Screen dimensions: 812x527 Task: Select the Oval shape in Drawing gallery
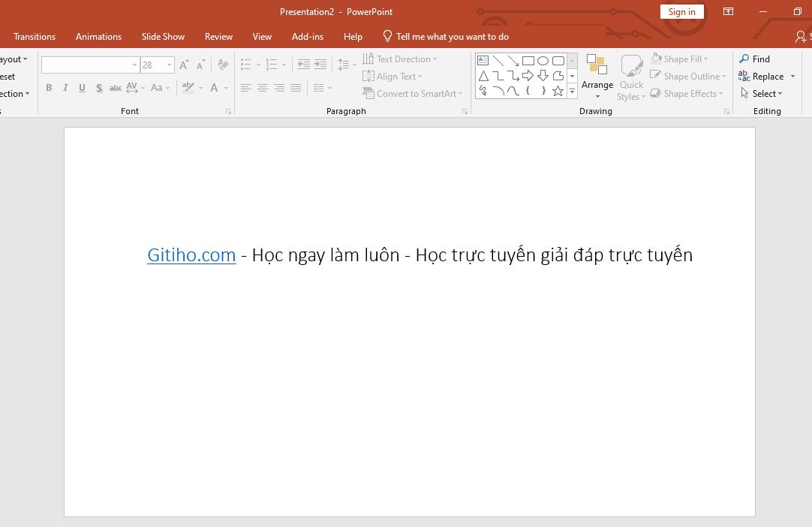click(x=543, y=60)
